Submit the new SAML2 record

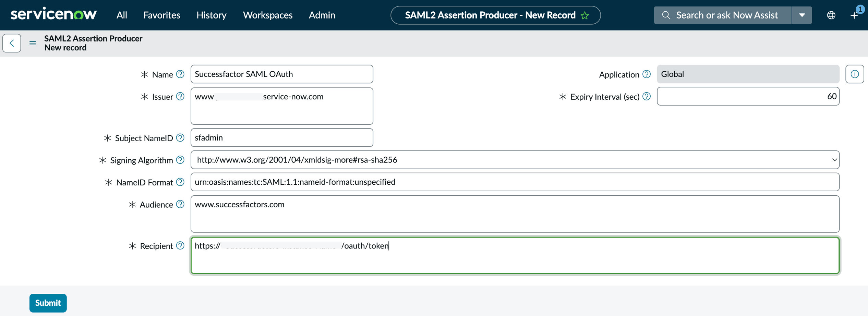[x=48, y=303]
